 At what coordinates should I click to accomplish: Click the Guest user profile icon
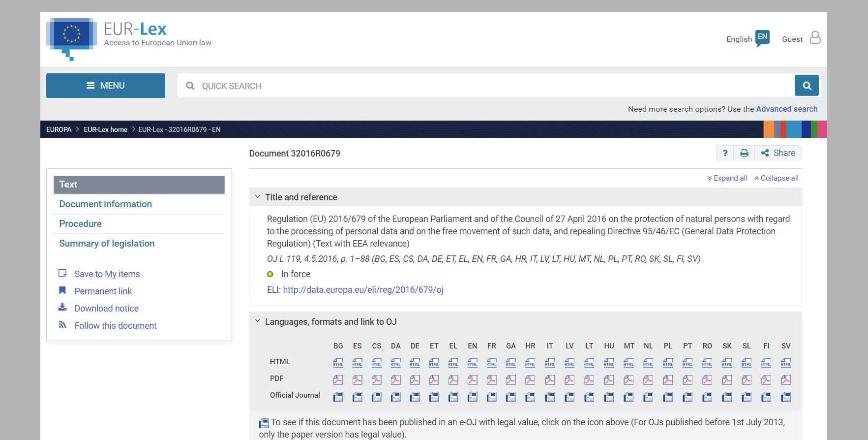[815, 38]
